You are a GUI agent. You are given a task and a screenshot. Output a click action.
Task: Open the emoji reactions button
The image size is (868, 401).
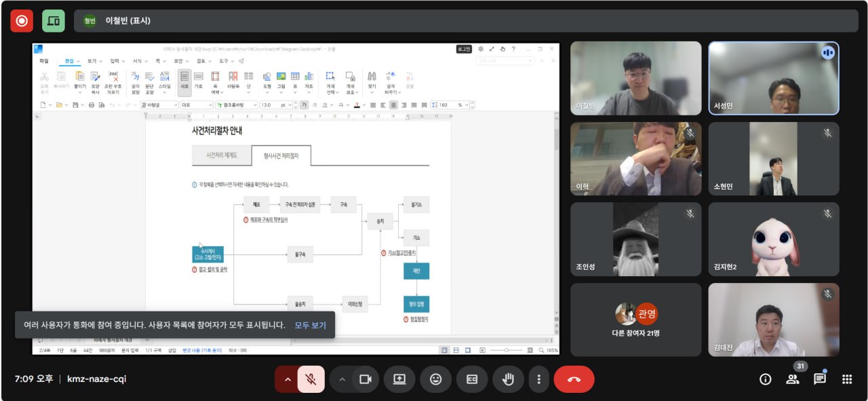[x=436, y=379]
